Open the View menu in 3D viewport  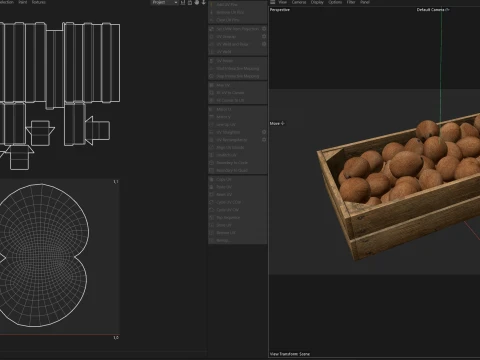pos(283,2)
